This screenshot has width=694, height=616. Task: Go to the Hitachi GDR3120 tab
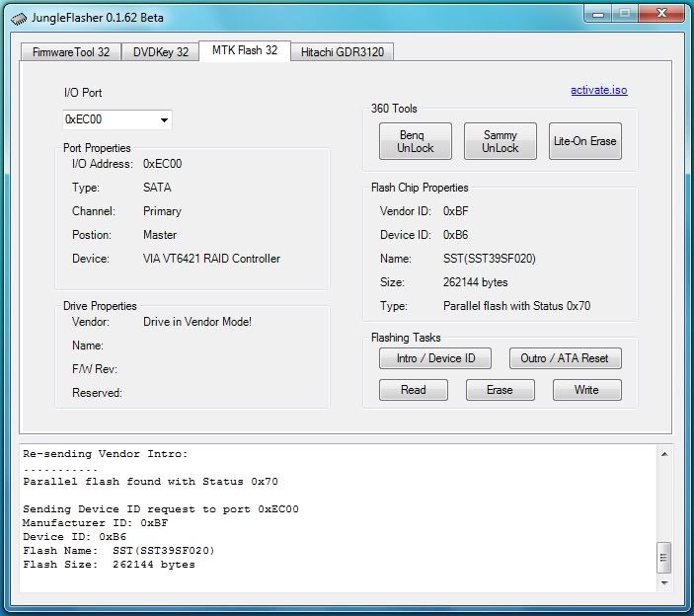[x=343, y=51]
